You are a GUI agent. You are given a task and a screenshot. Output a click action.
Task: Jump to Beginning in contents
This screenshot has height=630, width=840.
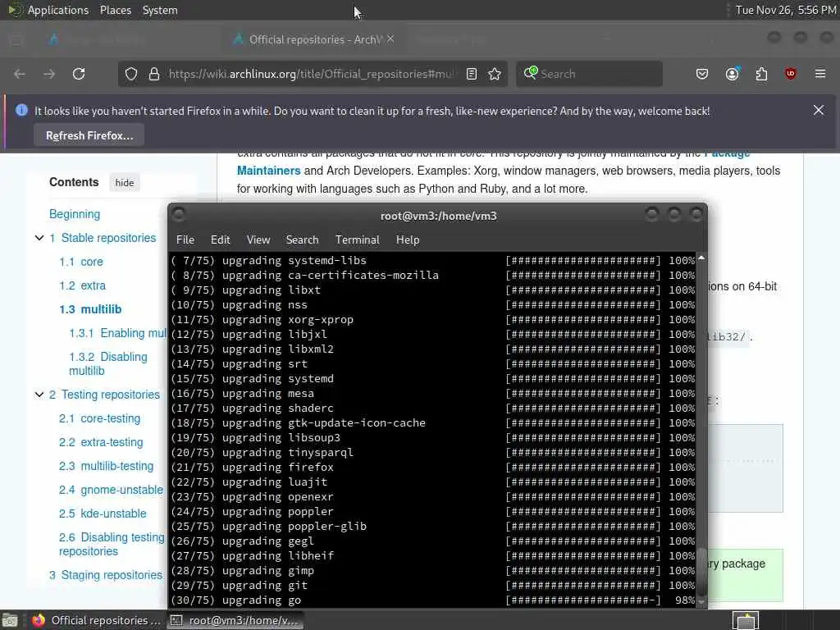click(x=75, y=214)
